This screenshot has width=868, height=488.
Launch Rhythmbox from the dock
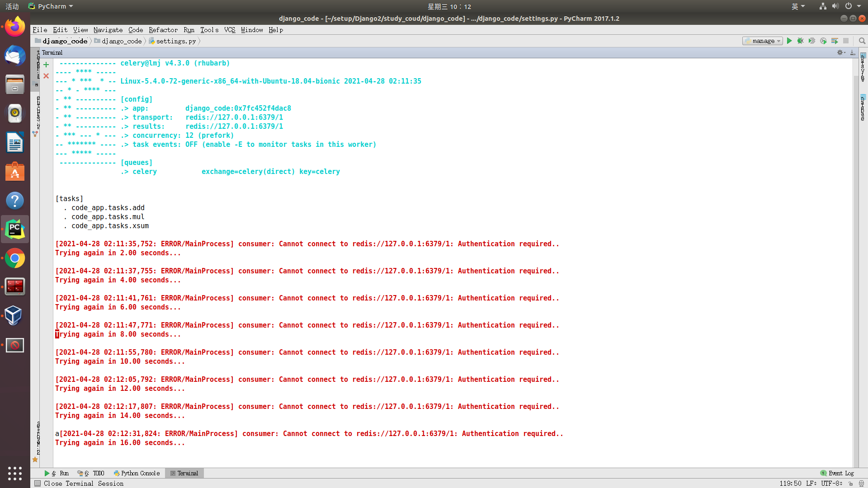click(x=15, y=114)
